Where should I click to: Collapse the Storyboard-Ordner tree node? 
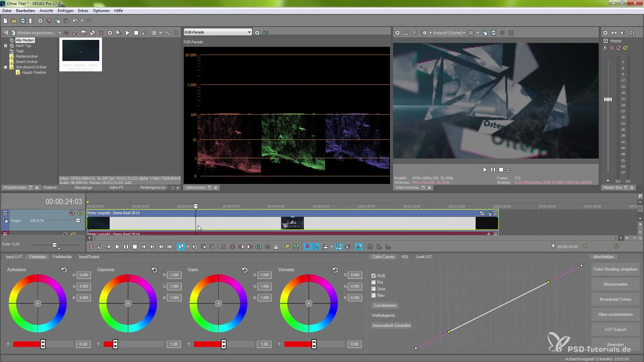coord(5,67)
